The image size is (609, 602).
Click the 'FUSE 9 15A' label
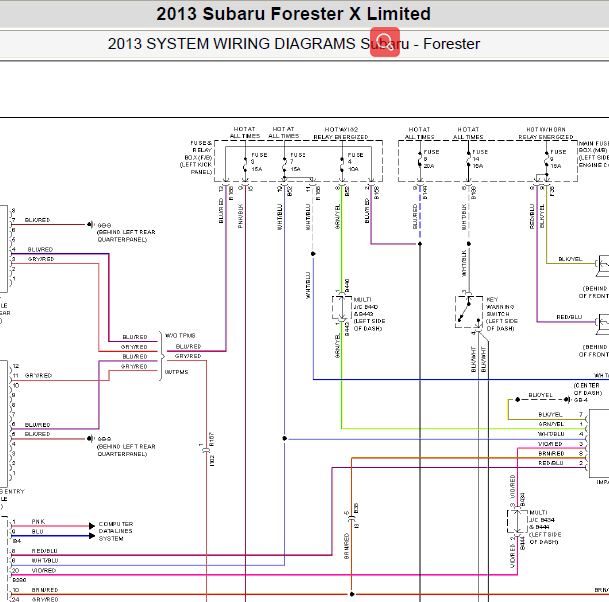click(558, 159)
